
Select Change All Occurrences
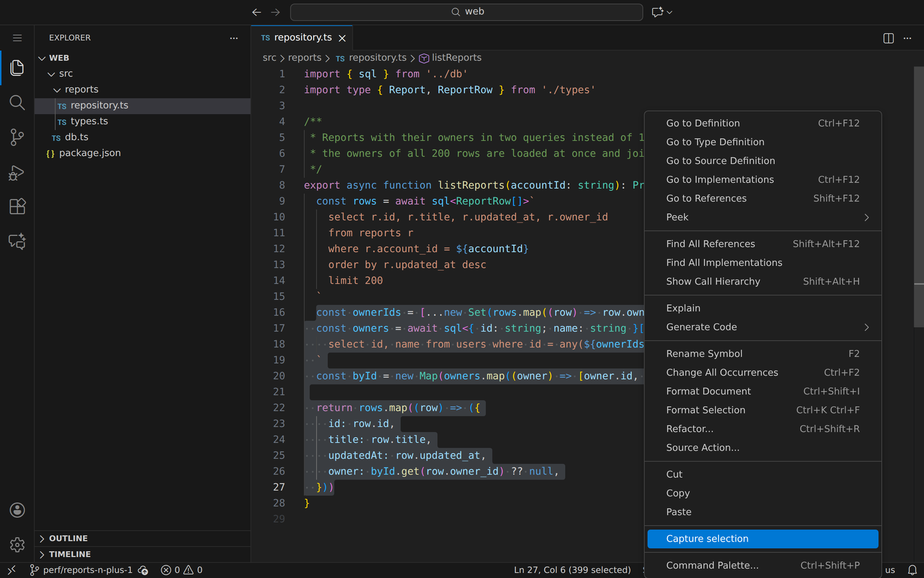763,373
